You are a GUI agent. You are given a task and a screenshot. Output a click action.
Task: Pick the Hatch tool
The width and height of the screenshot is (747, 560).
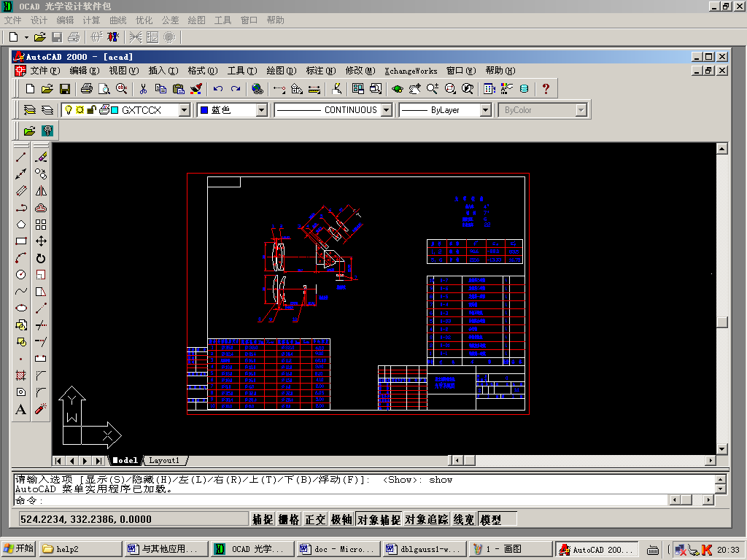click(x=21, y=376)
